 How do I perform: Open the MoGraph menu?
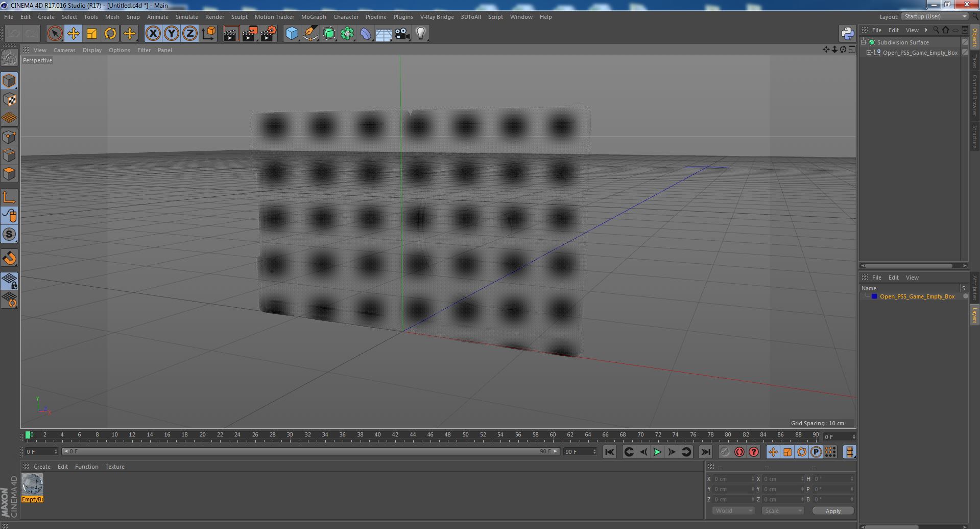314,17
